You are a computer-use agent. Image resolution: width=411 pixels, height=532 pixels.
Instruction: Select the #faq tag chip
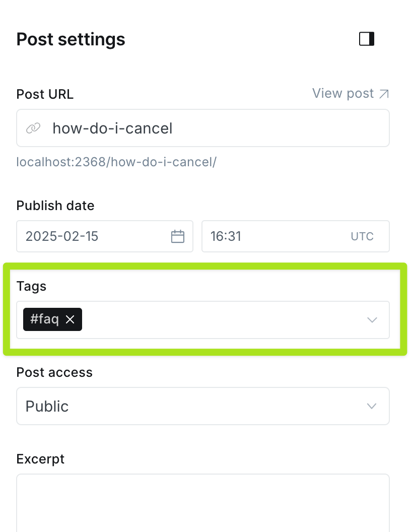coord(44,319)
